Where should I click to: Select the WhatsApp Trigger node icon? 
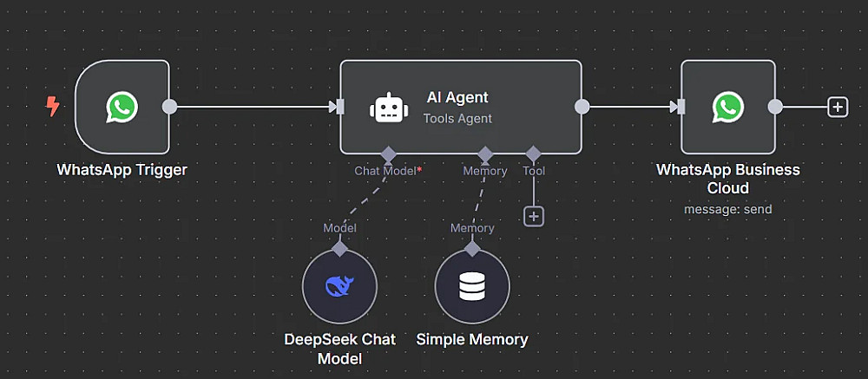(122, 108)
